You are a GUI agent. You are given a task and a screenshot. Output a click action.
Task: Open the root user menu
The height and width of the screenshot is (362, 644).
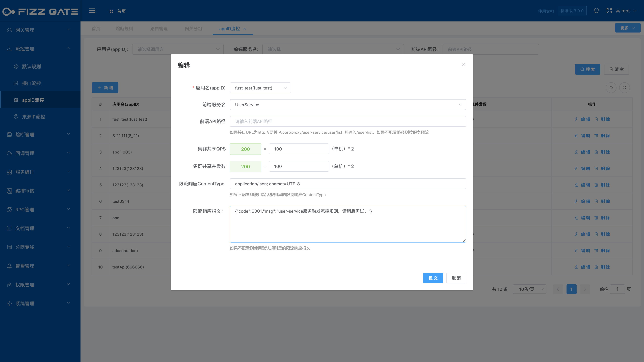pos(626,11)
